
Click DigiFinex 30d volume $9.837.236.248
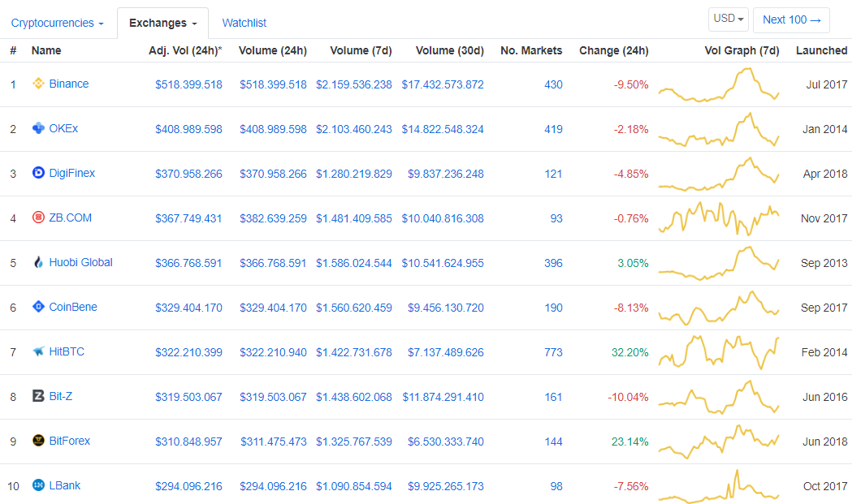click(445, 174)
